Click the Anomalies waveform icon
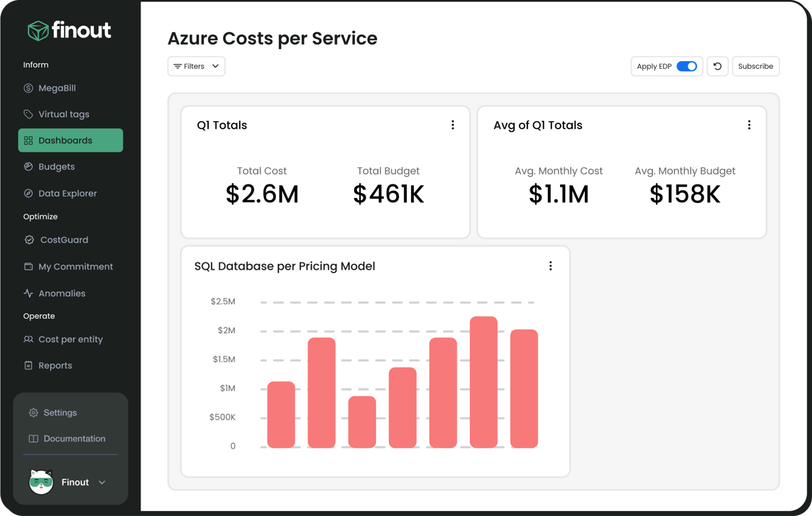Viewport: 812px width, 516px height. tap(29, 292)
